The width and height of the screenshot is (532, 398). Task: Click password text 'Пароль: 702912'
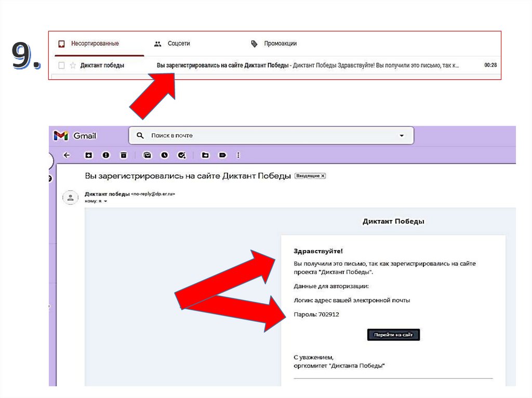coord(316,314)
